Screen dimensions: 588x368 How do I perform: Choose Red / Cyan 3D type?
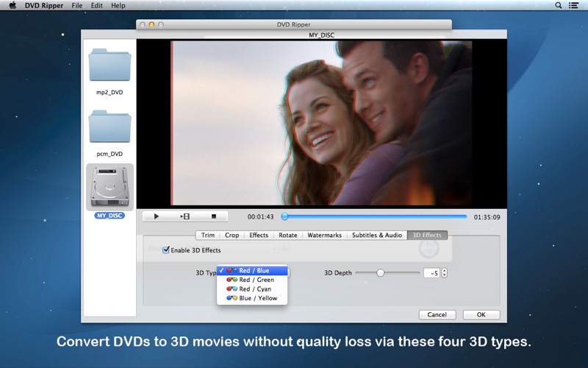[252, 289]
